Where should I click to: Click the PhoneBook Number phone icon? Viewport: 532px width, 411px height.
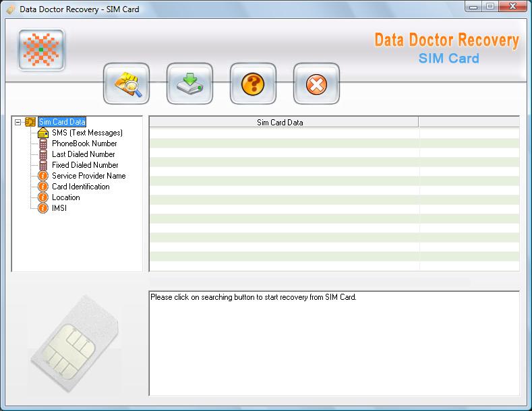(43, 144)
